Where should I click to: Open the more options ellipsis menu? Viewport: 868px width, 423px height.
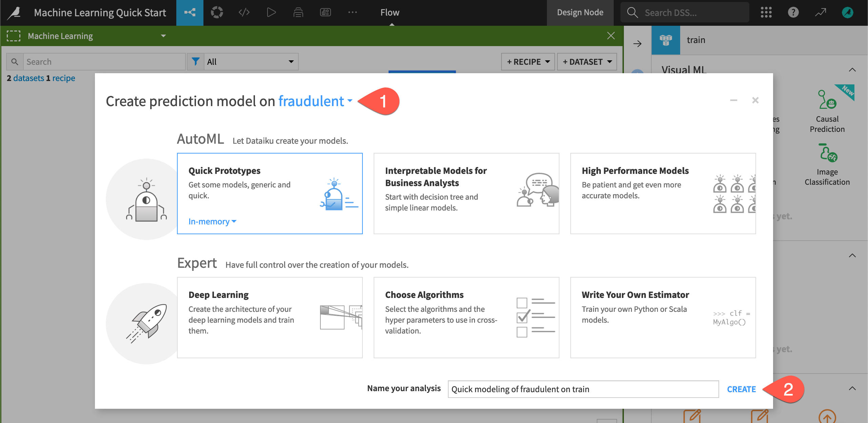353,13
